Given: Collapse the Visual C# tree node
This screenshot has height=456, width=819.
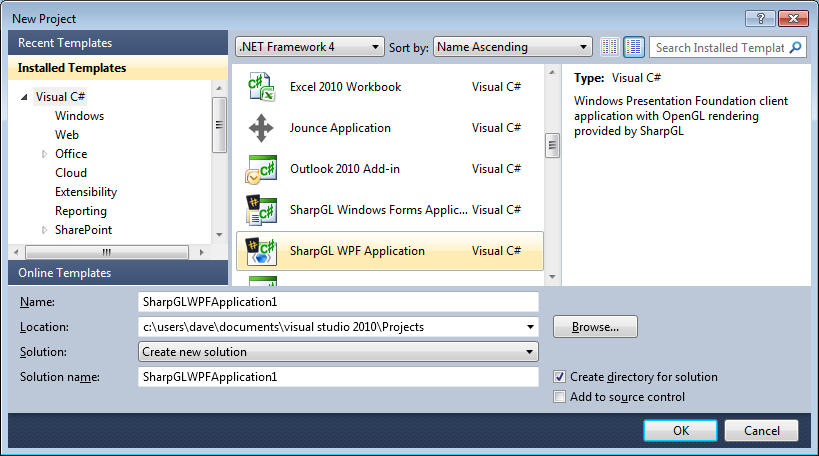Looking at the screenshot, I should click(24, 97).
